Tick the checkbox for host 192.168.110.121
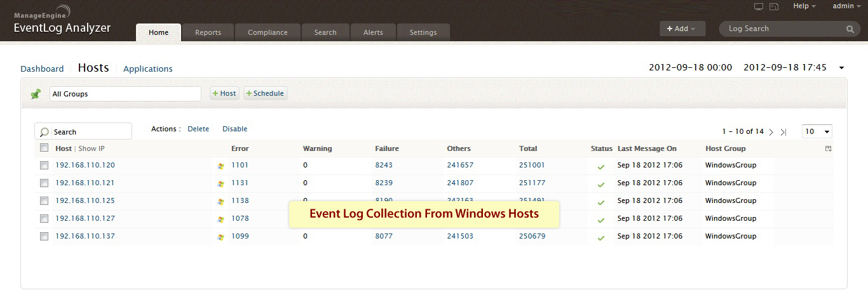868x295 pixels. (x=44, y=183)
